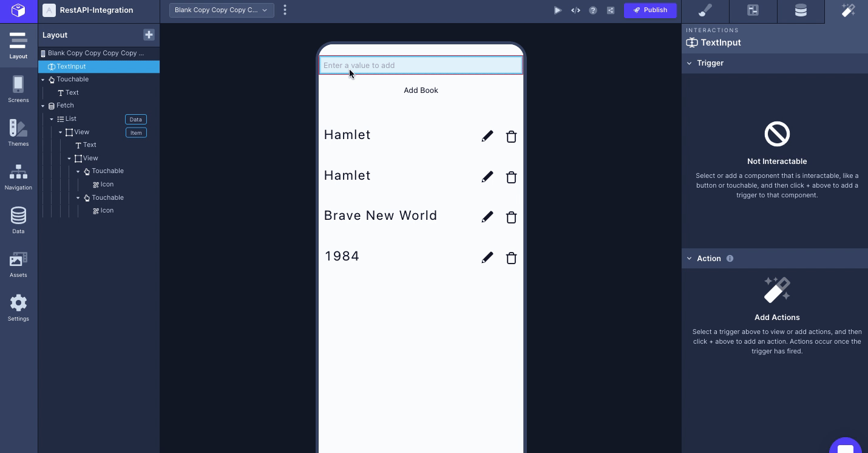Viewport: 868px width, 453px height.
Task: Open the Layout sidebar panel
Action: pyautogui.click(x=18, y=46)
